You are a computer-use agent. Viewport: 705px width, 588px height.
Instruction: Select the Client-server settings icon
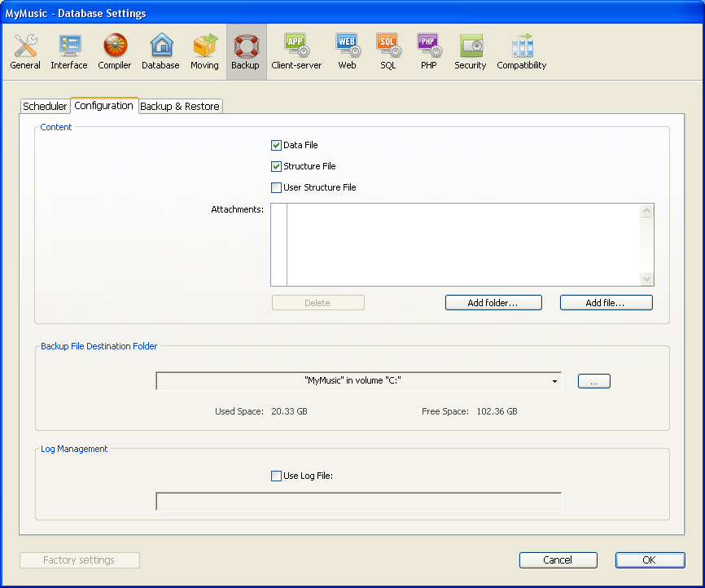coord(296,52)
